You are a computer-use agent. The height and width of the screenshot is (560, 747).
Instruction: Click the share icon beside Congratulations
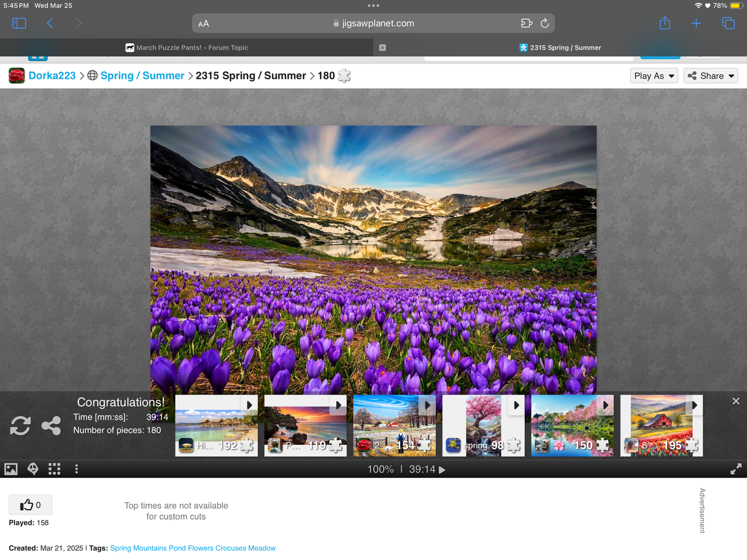point(51,426)
